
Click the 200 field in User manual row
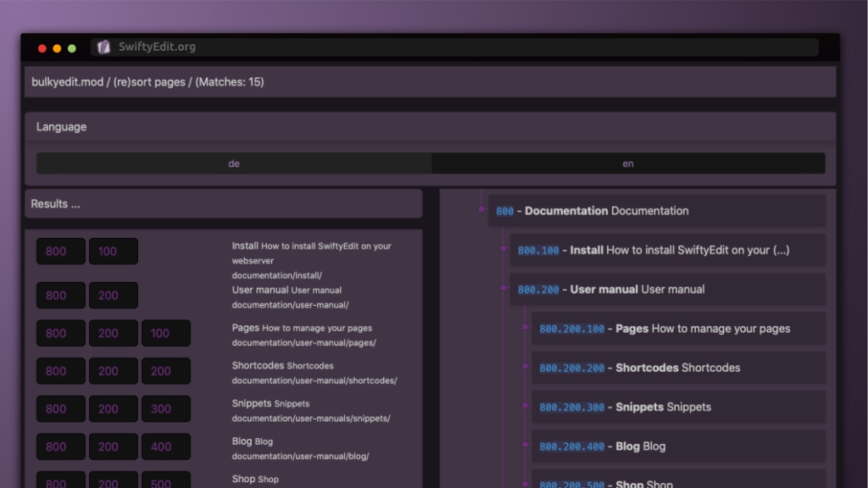(x=114, y=296)
